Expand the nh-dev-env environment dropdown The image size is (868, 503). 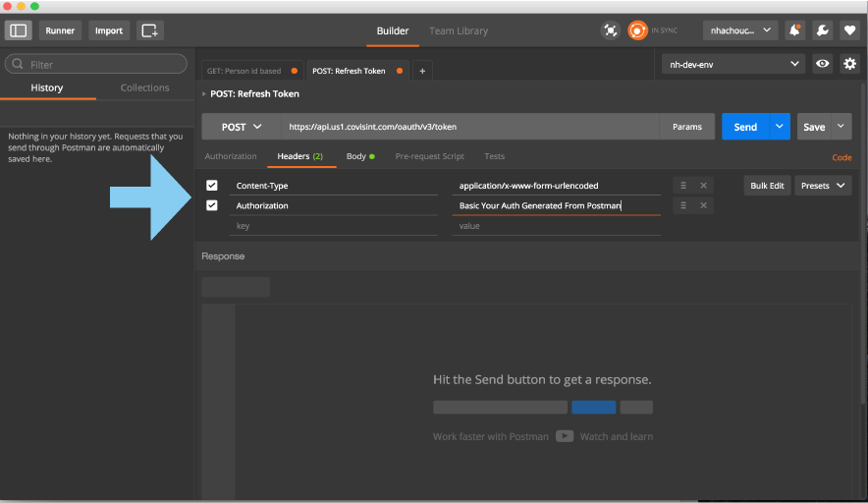tap(732, 64)
